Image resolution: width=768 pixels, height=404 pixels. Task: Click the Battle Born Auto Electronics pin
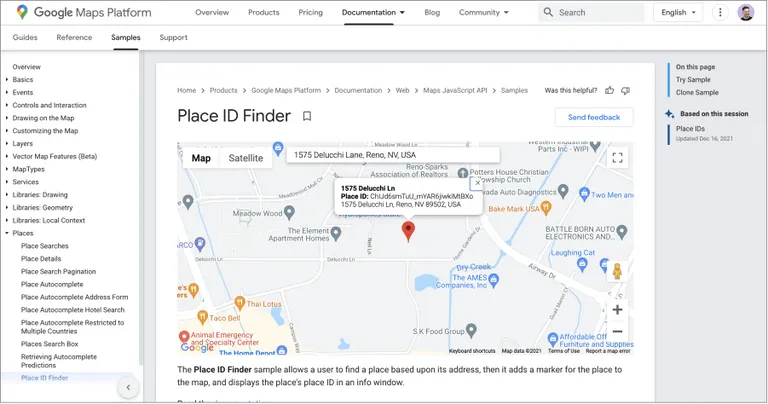pyautogui.click(x=622, y=232)
